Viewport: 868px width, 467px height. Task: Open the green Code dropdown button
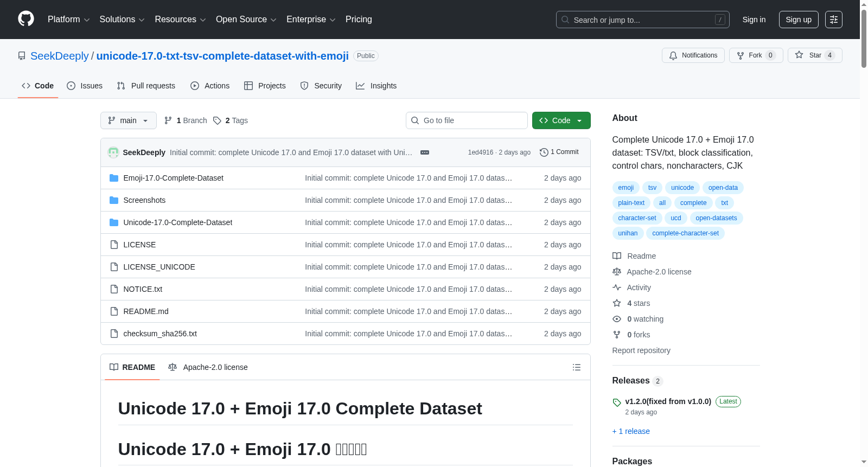pyautogui.click(x=561, y=120)
